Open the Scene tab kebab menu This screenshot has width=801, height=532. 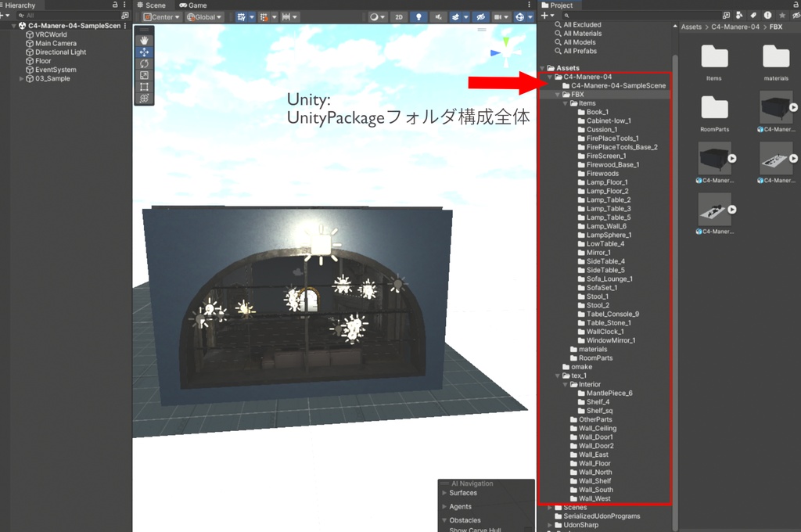click(x=530, y=5)
